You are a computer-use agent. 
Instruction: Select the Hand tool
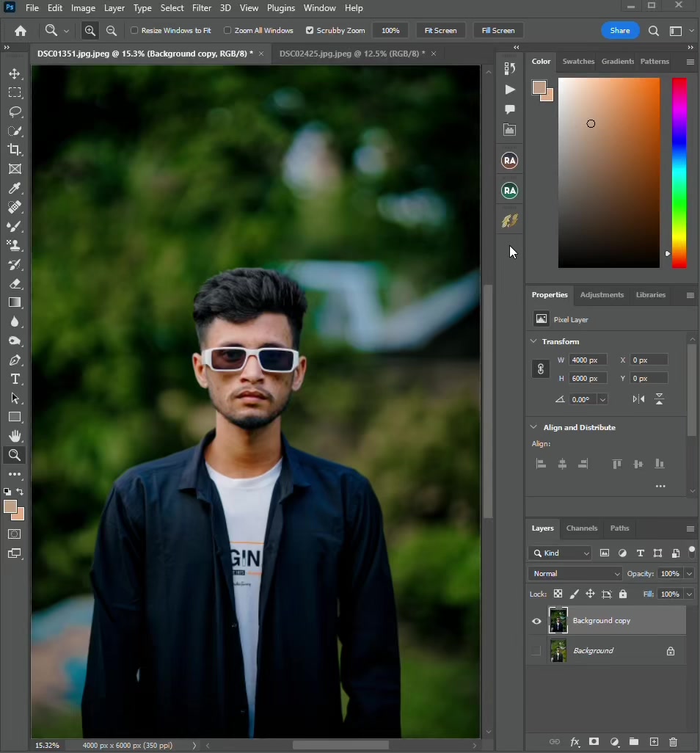(15, 436)
